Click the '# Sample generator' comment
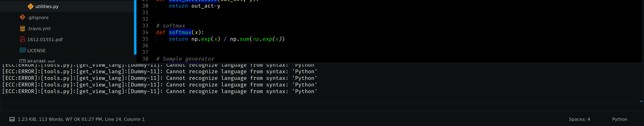644x126 pixels. [185, 59]
